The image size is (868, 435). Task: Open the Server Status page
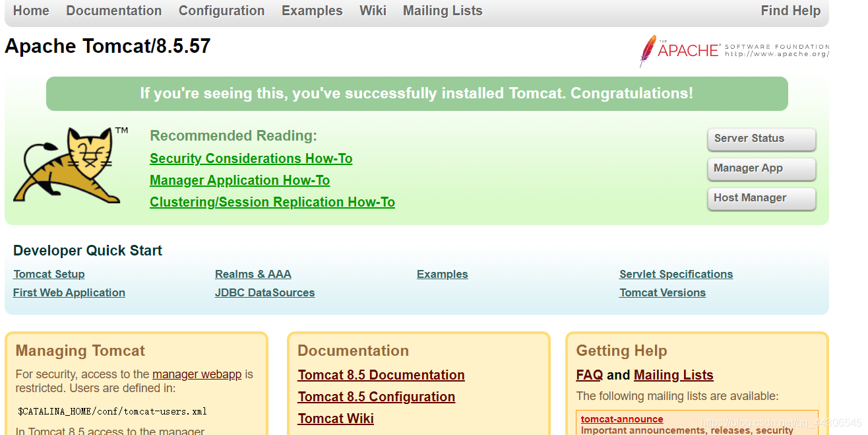(761, 139)
